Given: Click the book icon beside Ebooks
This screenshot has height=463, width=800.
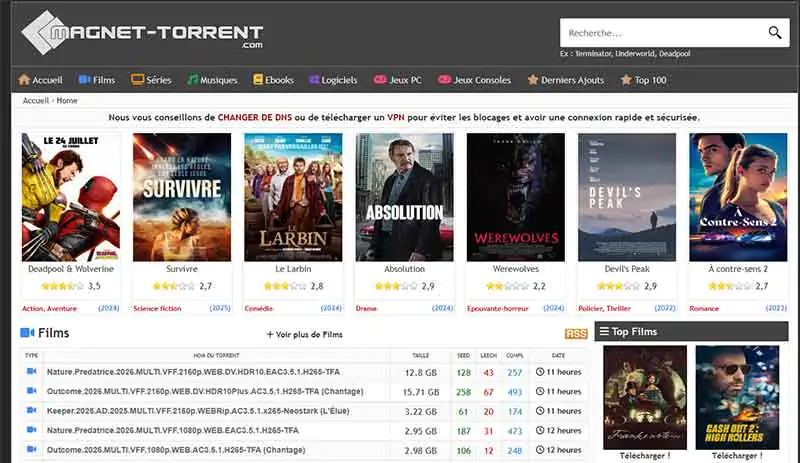Looking at the screenshot, I should (258, 80).
